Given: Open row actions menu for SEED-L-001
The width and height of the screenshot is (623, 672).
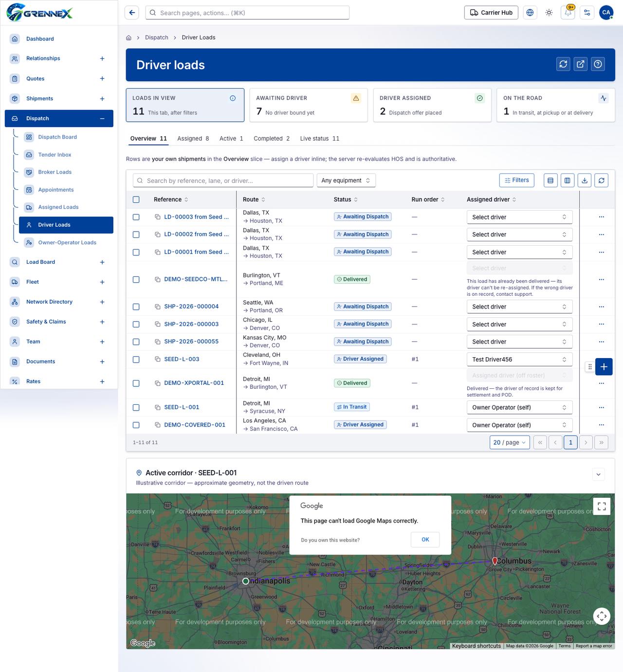Looking at the screenshot, I should [602, 407].
